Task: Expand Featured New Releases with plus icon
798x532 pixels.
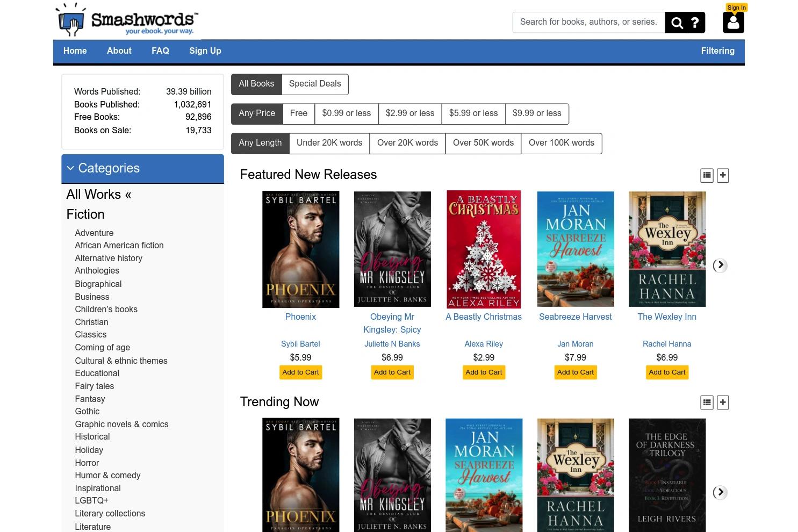Action: 723,175
